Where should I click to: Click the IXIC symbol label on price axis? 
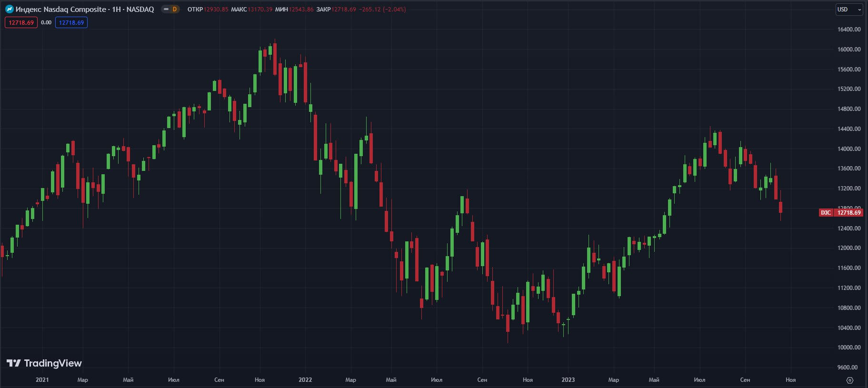(x=826, y=212)
